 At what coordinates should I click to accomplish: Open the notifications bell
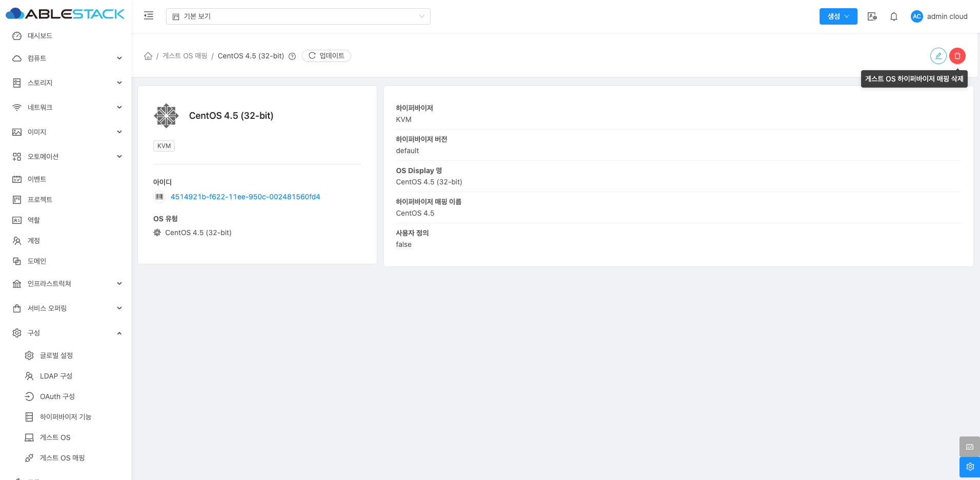tap(894, 16)
